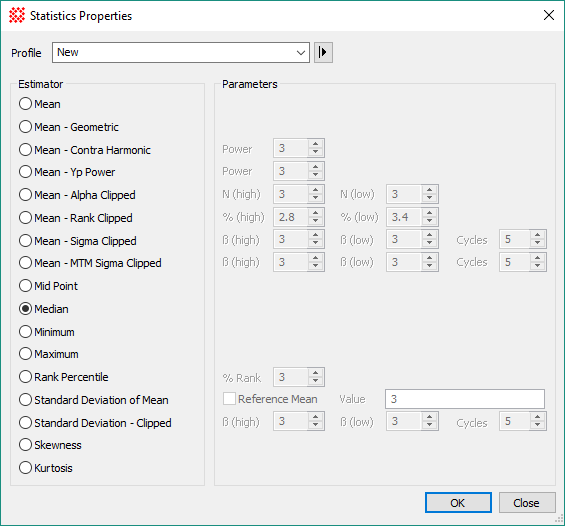The image size is (565, 526).
Task: Decrease the Contra Harmonic Power spinner
Action: 316,152
